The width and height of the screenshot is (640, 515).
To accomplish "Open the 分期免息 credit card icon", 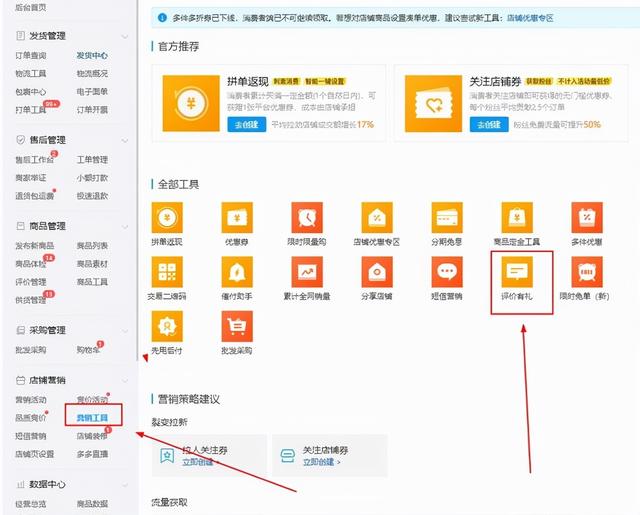I will (447, 218).
